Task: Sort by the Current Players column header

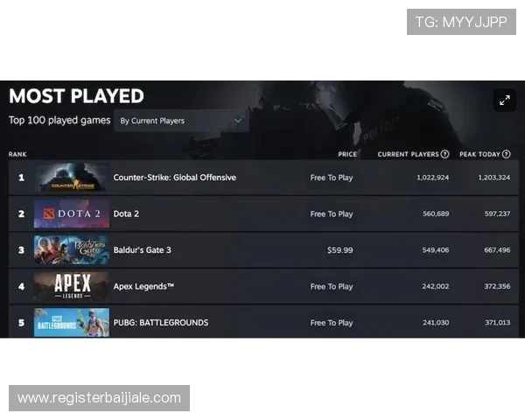Action: pos(408,154)
